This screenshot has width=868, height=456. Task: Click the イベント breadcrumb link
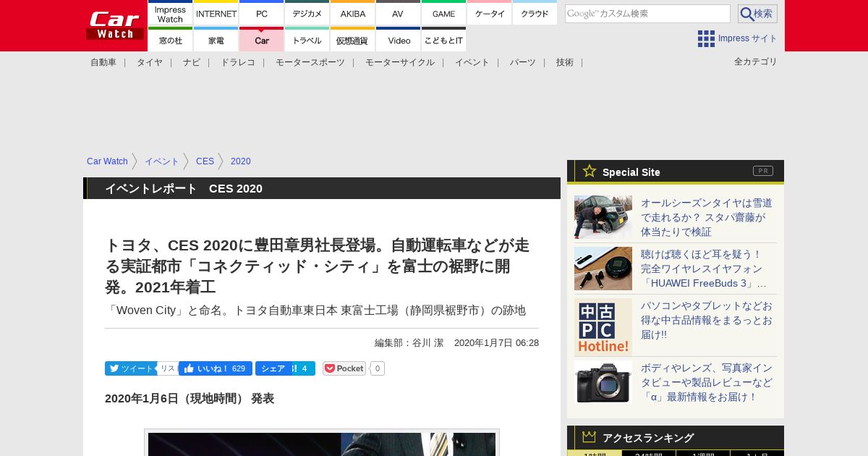point(162,161)
